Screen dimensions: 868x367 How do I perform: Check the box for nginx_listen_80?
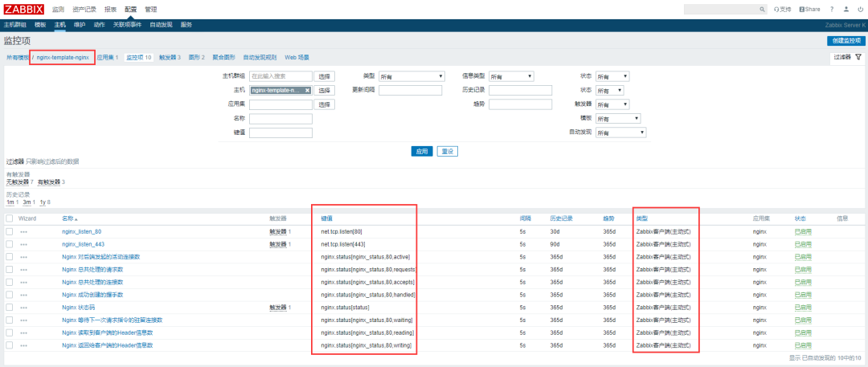[10, 231]
